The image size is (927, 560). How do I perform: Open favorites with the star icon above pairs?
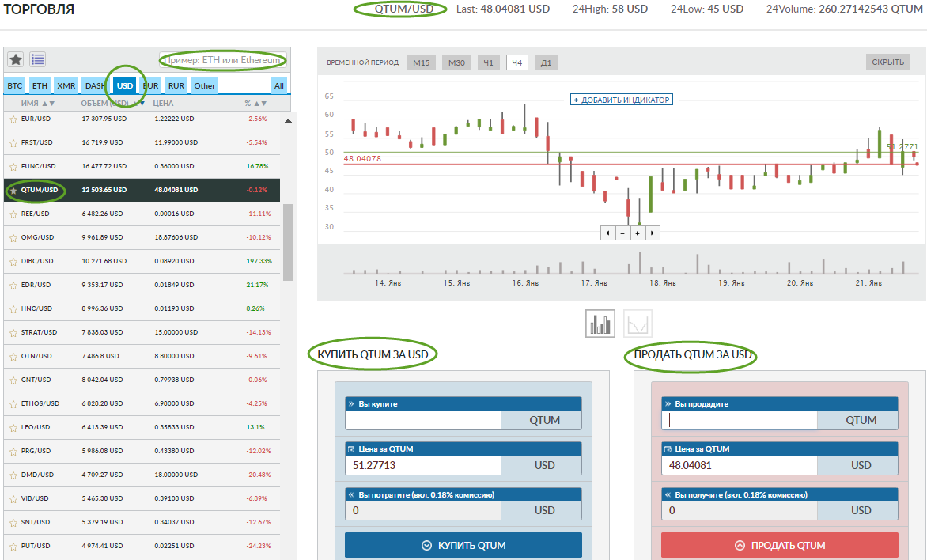[x=16, y=59]
